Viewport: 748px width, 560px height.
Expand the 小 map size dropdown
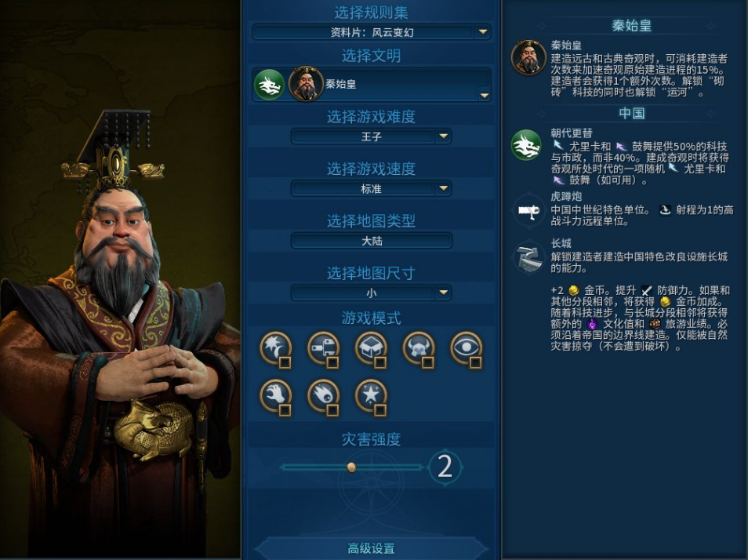(371, 293)
